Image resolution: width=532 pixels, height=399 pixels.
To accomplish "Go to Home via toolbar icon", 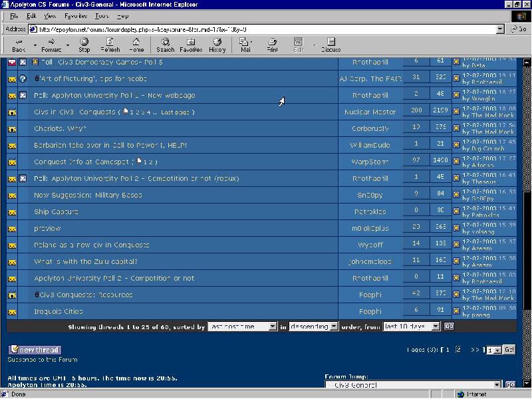I will (x=136, y=45).
